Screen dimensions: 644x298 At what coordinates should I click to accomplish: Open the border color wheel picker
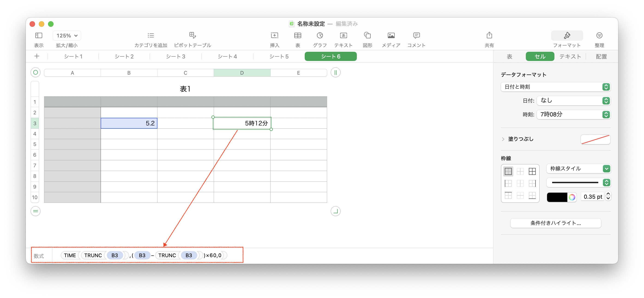tap(572, 197)
